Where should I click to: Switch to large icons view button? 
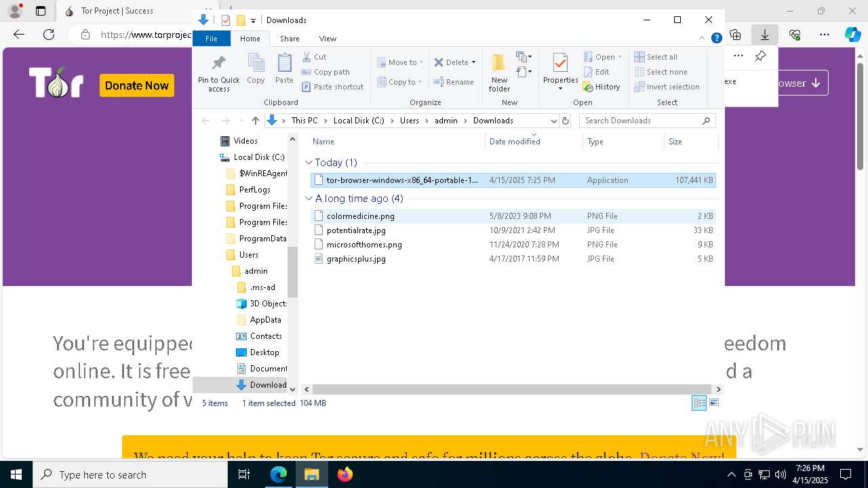pos(713,403)
